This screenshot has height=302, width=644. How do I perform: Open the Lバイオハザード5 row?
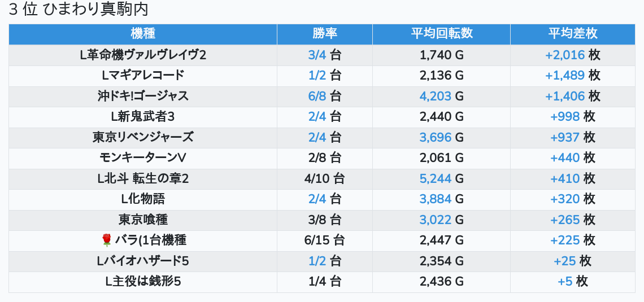tap(143, 261)
